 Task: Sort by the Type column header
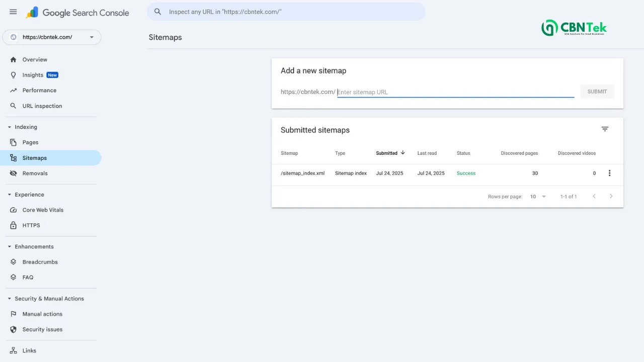click(340, 153)
